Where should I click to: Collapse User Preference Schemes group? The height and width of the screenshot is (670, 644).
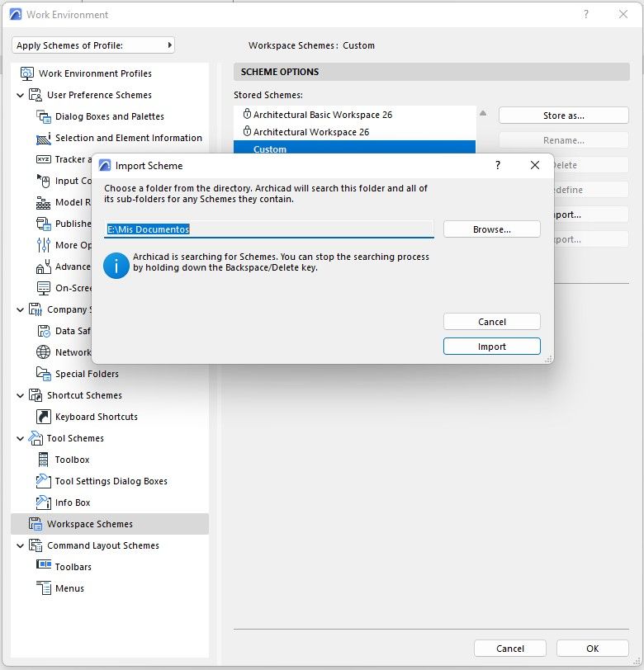[20, 95]
